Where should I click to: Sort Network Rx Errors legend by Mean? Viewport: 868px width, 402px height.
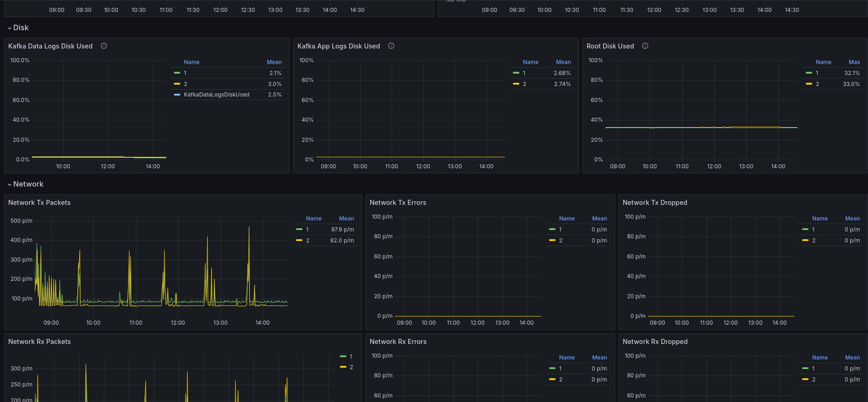pos(599,358)
